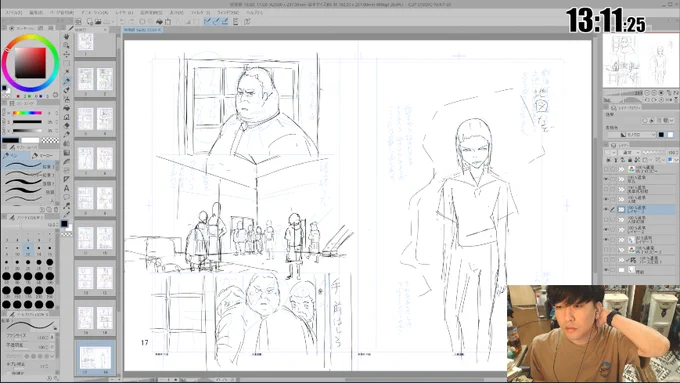Open page 1 thumbnail in page manager

point(85,43)
